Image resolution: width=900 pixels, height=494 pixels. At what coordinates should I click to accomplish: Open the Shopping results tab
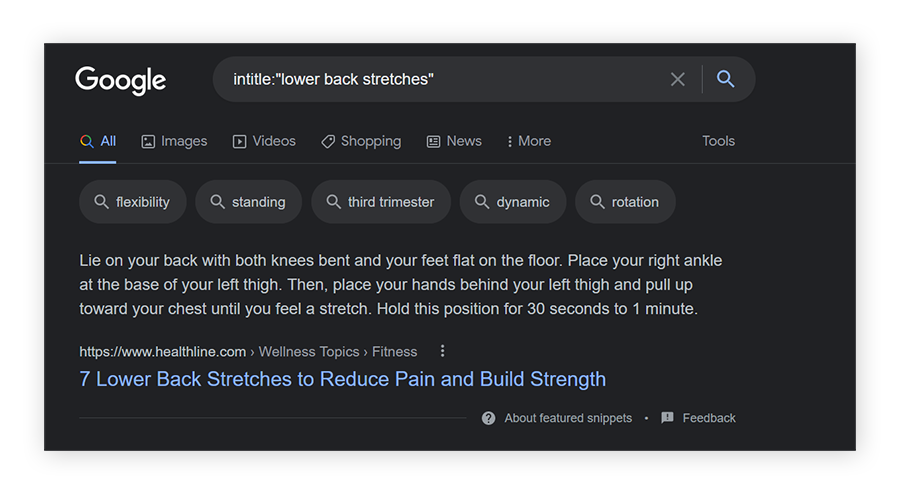[361, 141]
